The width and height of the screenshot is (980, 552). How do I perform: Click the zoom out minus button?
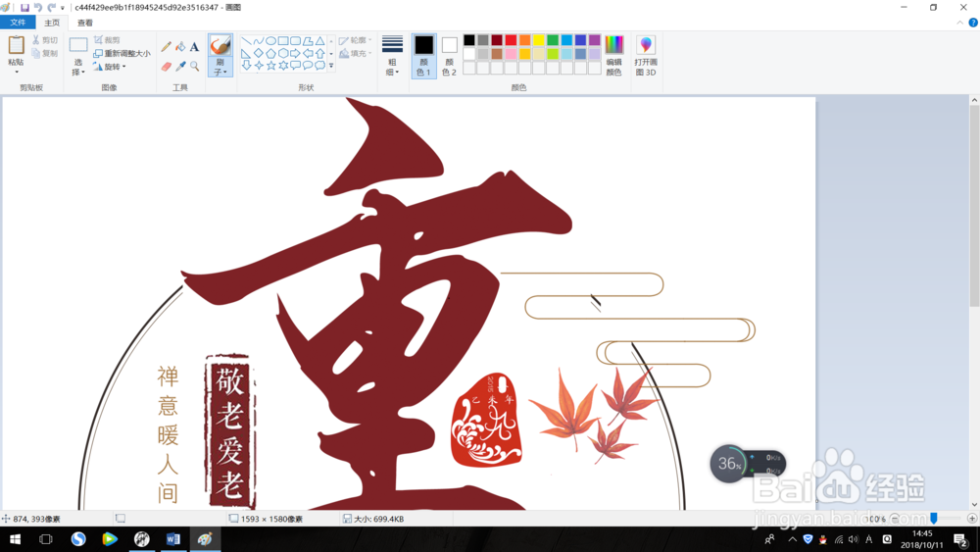coord(895,519)
